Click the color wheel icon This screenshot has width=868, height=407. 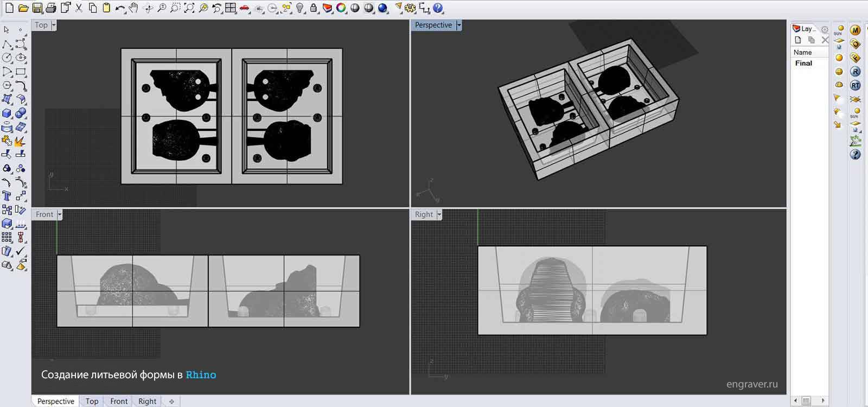coord(341,8)
